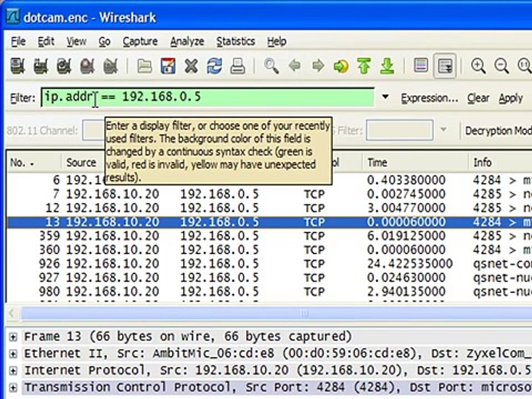Image resolution: width=532 pixels, height=399 pixels.
Task: Sort by the Source column header
Action: coord(81,162)
